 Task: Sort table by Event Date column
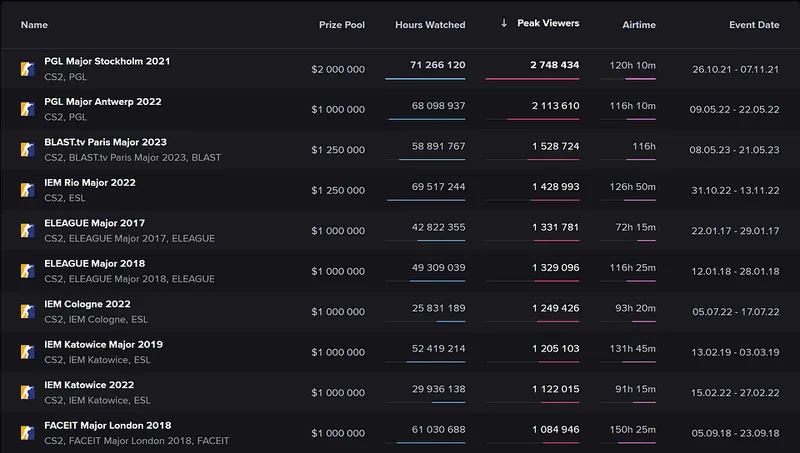754,24
